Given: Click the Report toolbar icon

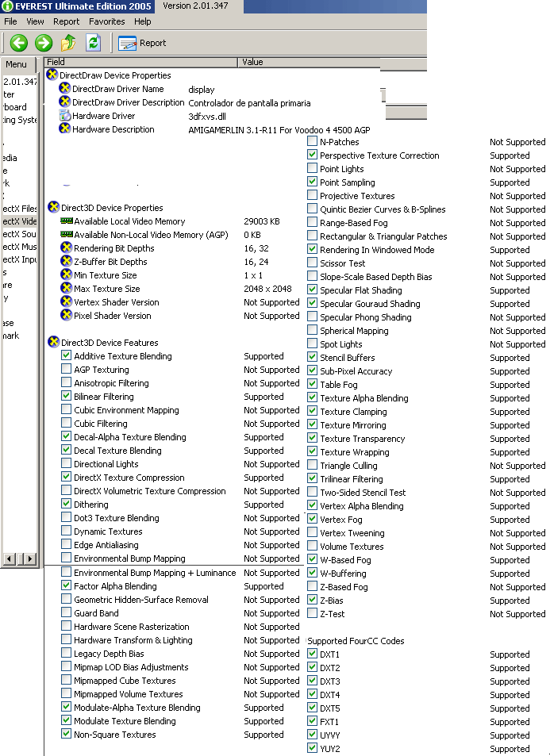Looking at the screenshot, I should pos(127,44).
